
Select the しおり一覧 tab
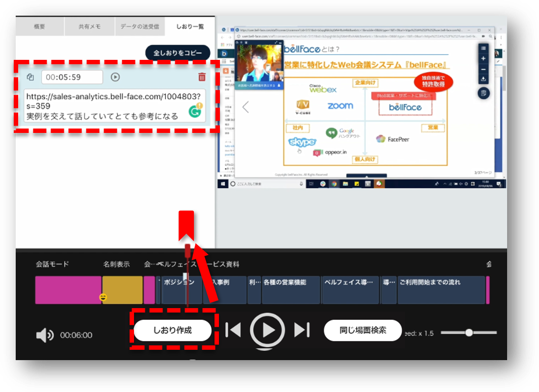click(190, 26)
